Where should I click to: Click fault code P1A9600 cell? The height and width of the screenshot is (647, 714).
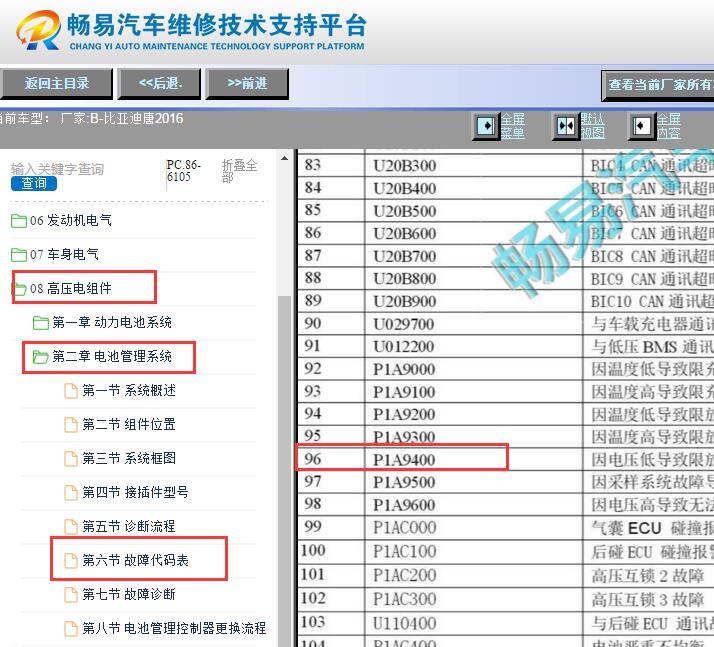(x=474, y=505)
